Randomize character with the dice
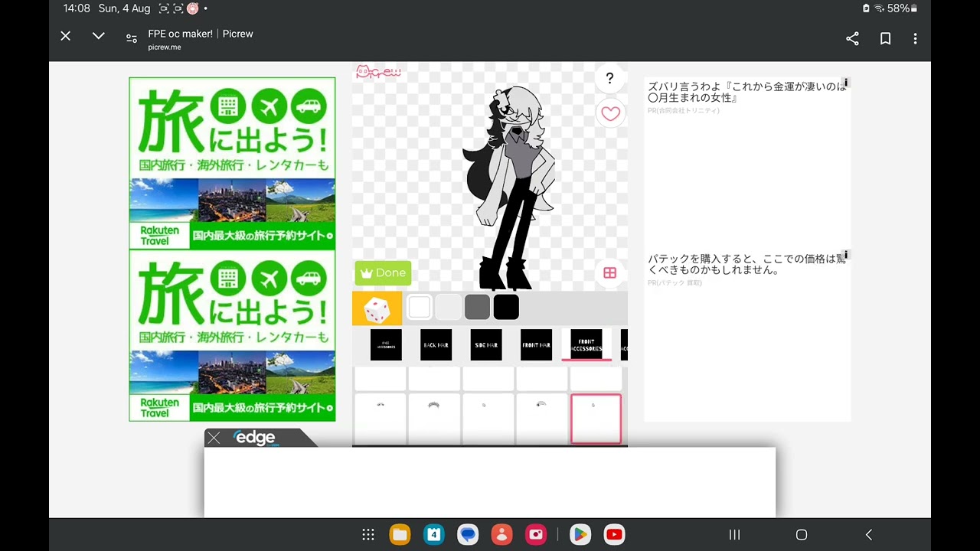Viewport: 980px width, 551px height. (377, 308)
